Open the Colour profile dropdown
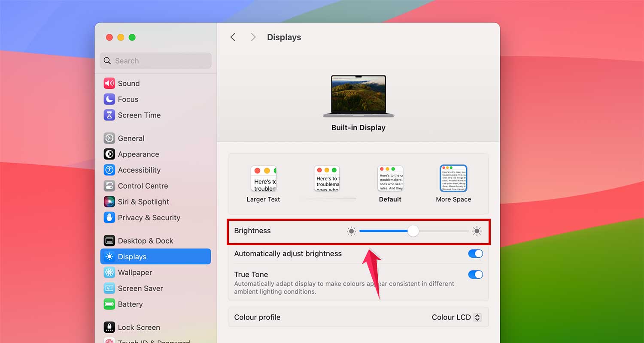Viewport: 644px width, 343px height. coord(456,317)
